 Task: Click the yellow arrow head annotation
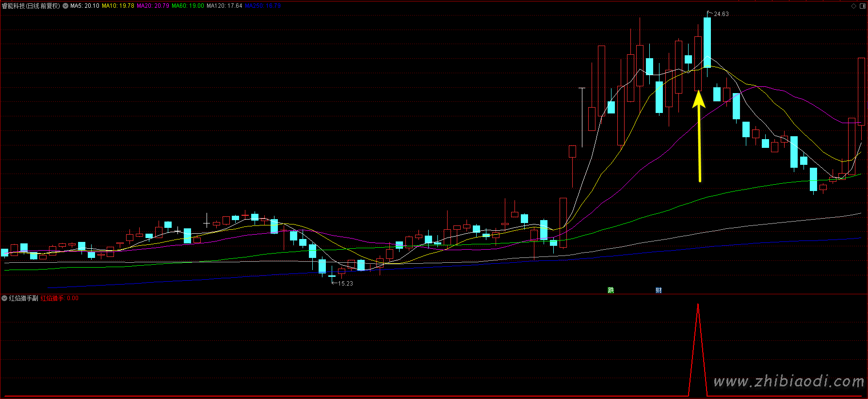[x=698, y=99]
